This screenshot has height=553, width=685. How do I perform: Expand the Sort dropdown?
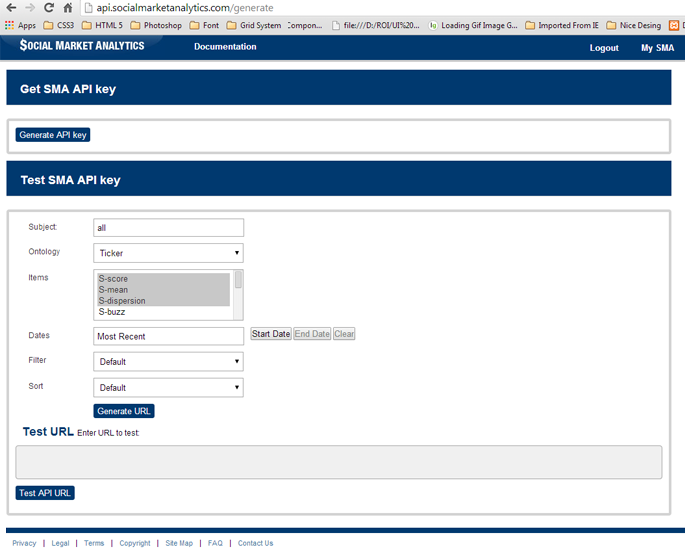tap(169, 388)
